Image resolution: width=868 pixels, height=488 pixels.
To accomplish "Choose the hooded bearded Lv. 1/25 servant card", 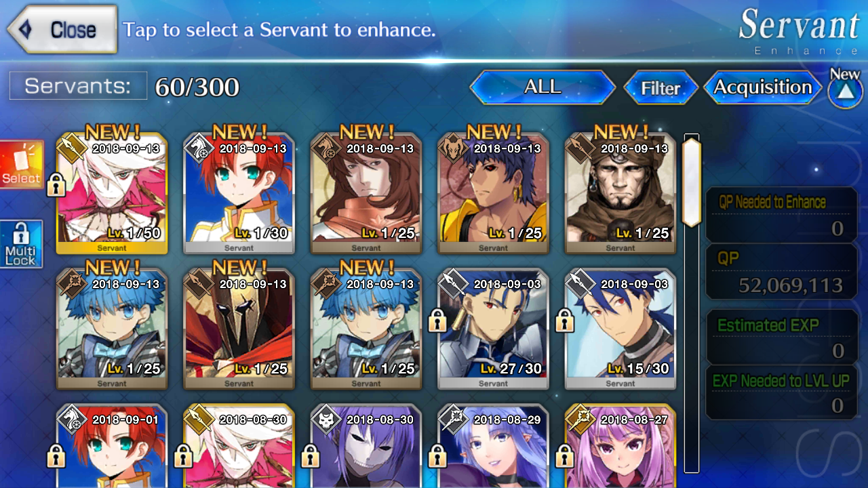I will coord(620,193).
